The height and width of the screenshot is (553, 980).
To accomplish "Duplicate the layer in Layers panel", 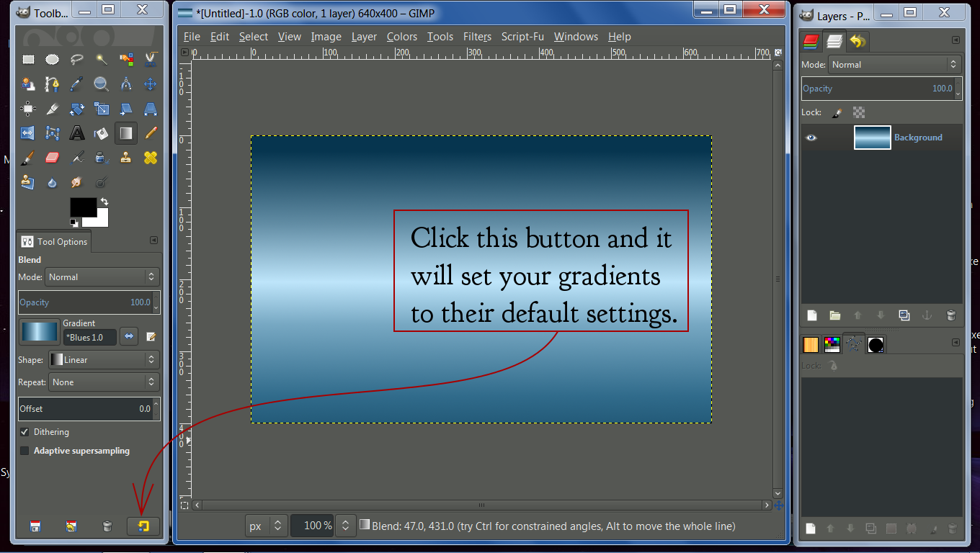I will tap(904, 315).
